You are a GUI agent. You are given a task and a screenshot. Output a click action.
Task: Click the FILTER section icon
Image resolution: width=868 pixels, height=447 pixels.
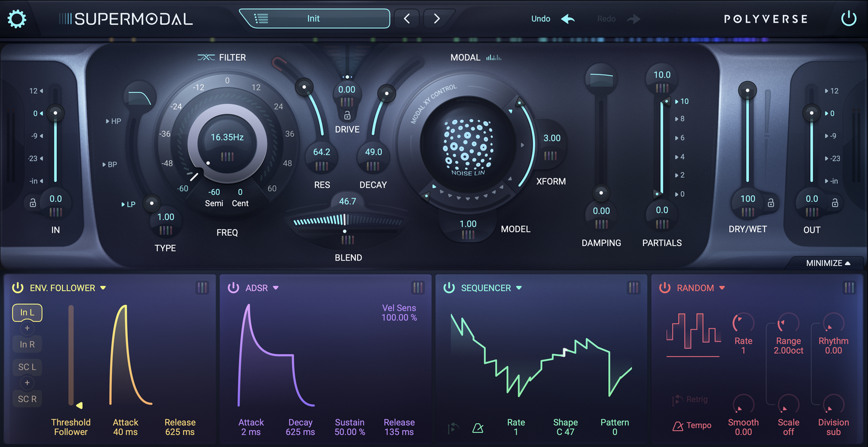[x=206, y=57]
